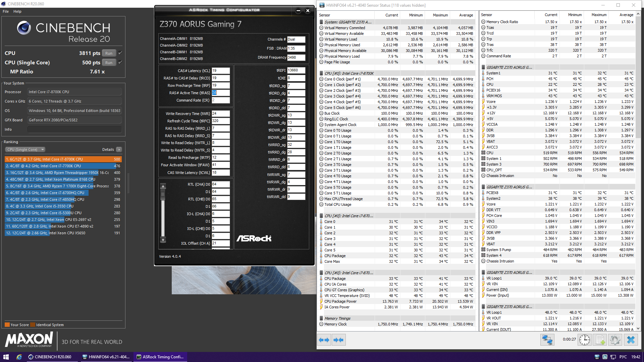
Task: Click scroll down arrow in Timing Configurator
Action: pos(163,240)
